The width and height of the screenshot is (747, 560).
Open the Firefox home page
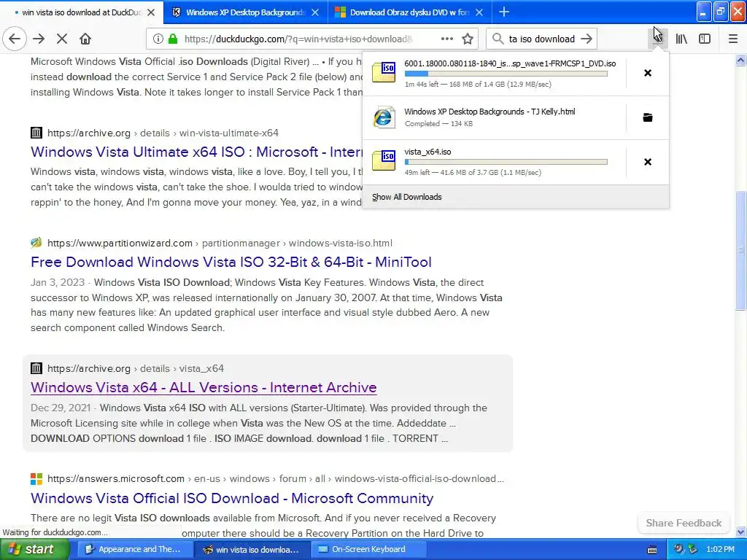click(x=85, y=39)
